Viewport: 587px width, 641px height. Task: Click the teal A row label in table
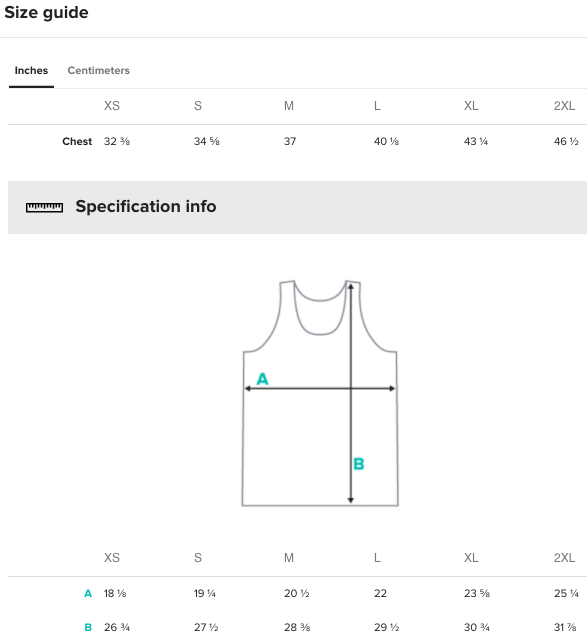pos(88,593)
